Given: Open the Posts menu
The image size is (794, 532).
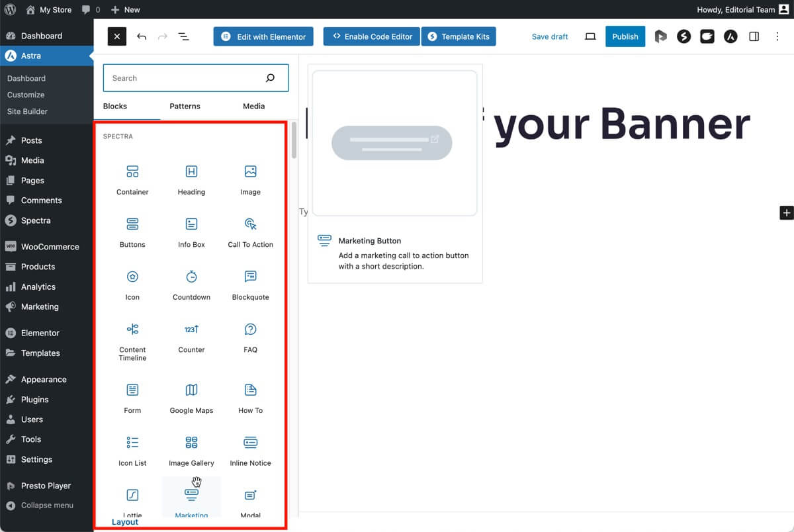Looking at the screenshot, I should click(x=46, y=140).
